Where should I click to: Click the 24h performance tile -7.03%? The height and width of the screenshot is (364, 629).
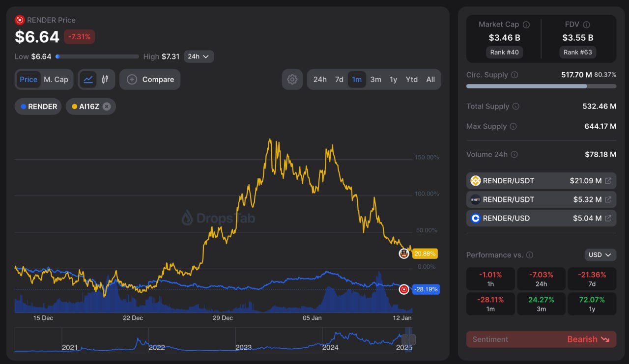(x=541, y=279)
